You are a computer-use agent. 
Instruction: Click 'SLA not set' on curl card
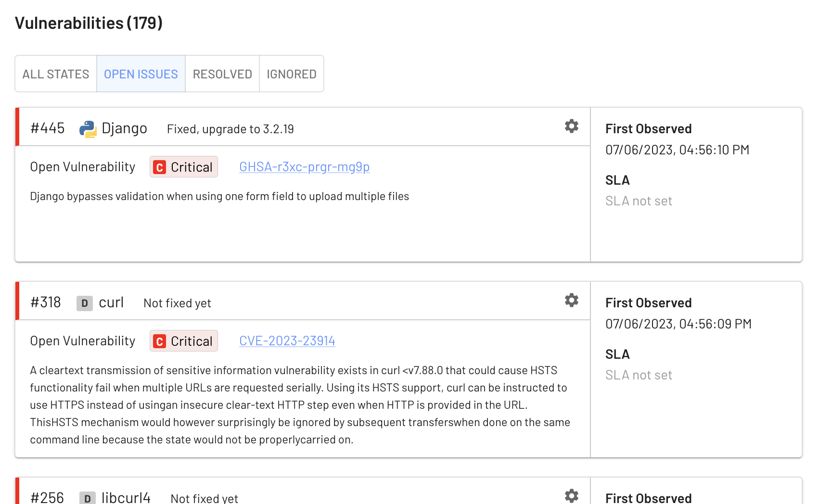click(639, 375)
